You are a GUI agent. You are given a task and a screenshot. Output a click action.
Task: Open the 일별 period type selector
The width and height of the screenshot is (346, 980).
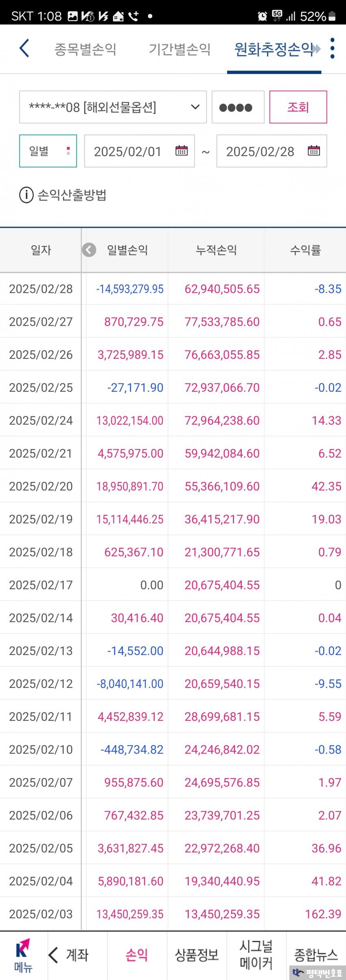click(x=48, y=151)
